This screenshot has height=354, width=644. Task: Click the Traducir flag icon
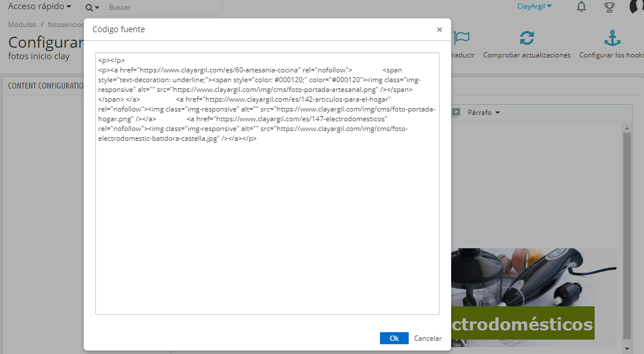tap(462, 39)
